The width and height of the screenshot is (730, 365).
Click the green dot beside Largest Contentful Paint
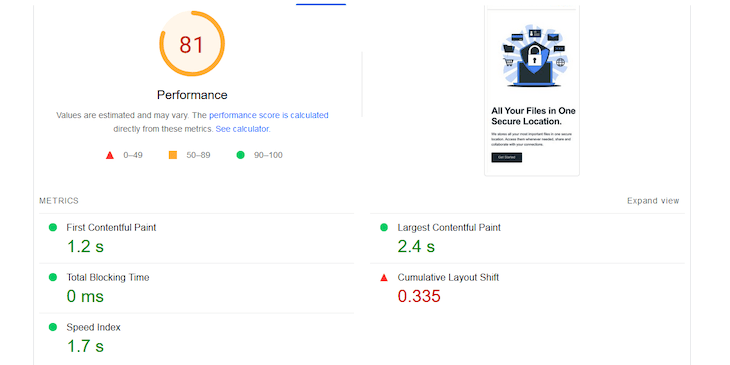[384, 228]
